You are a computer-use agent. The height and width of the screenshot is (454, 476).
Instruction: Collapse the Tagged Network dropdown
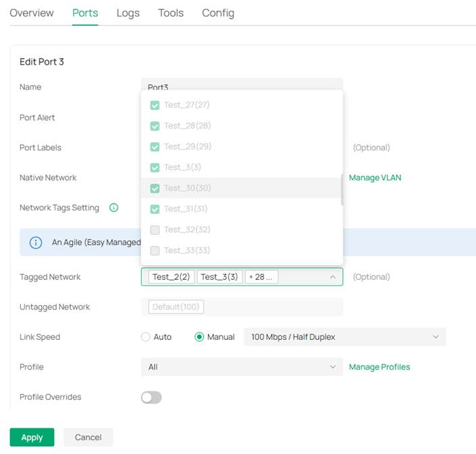(332, 277)
